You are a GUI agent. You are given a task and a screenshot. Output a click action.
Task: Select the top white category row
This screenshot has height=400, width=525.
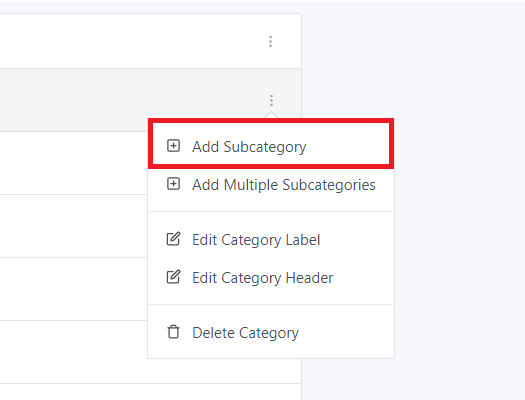tap(151, 41)
